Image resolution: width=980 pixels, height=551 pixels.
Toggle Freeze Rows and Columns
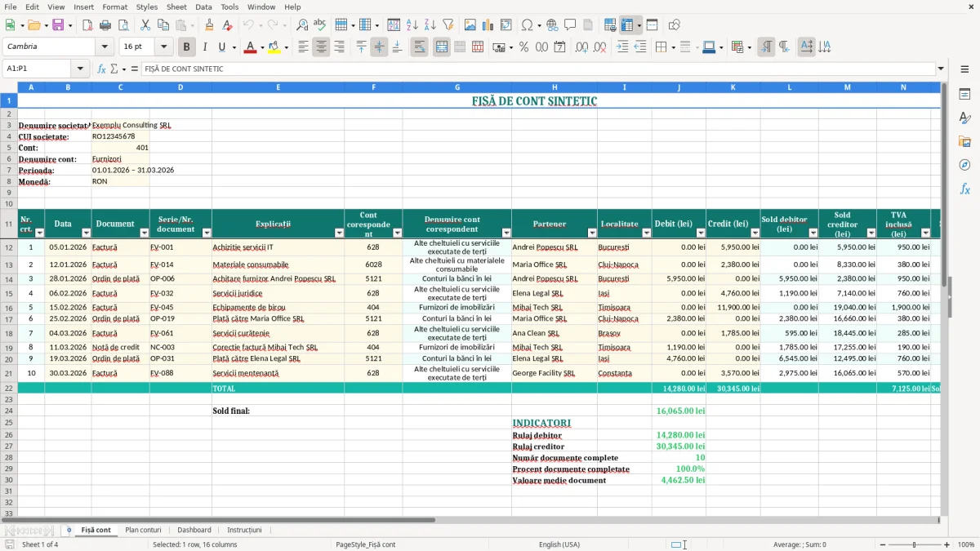[x=626, y=25]
